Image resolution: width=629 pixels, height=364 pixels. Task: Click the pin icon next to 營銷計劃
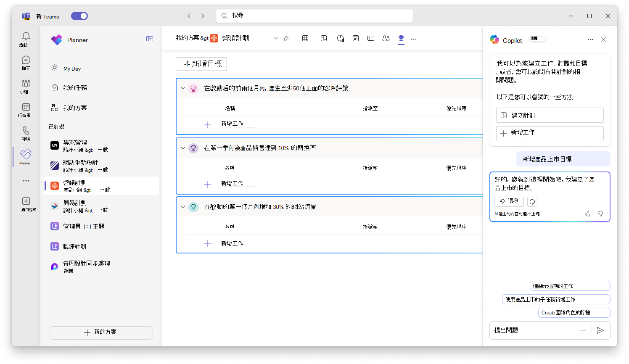tap(286, 39)
